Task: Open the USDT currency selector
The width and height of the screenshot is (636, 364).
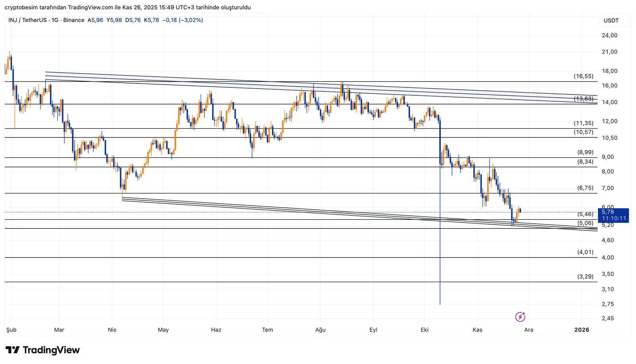Action: pyautogui.click(x=611, y=21)
